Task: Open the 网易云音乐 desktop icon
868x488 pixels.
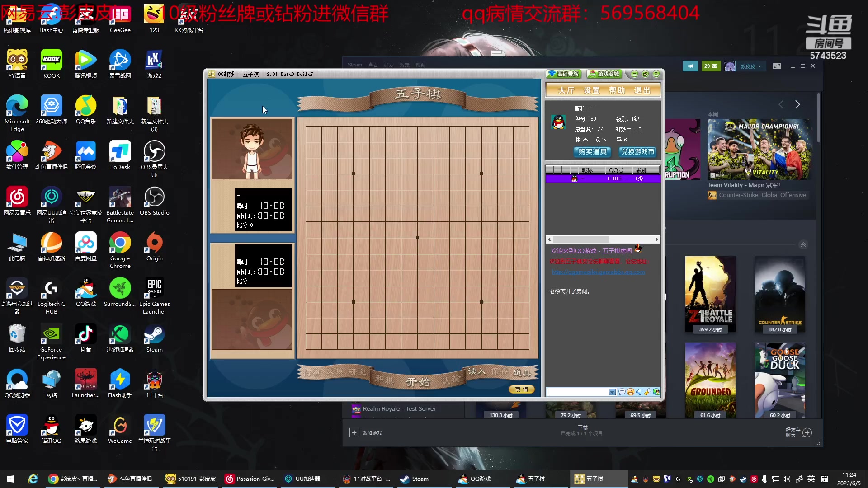Action: coord(17,201)
